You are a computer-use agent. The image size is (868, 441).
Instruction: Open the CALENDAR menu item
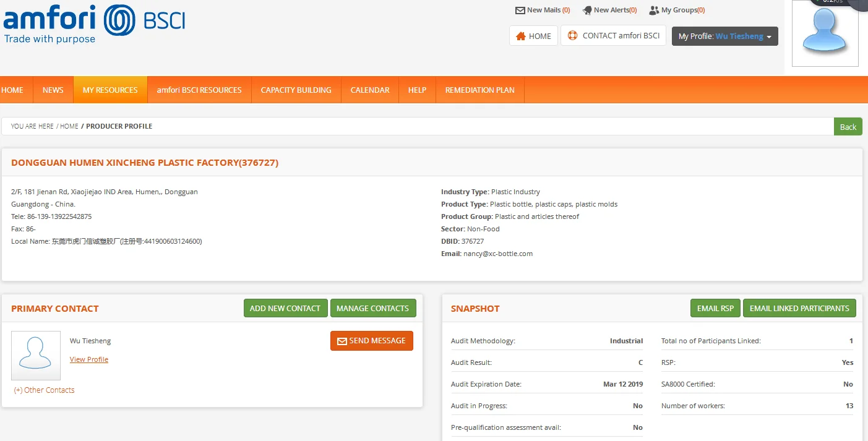coord(370,90)
